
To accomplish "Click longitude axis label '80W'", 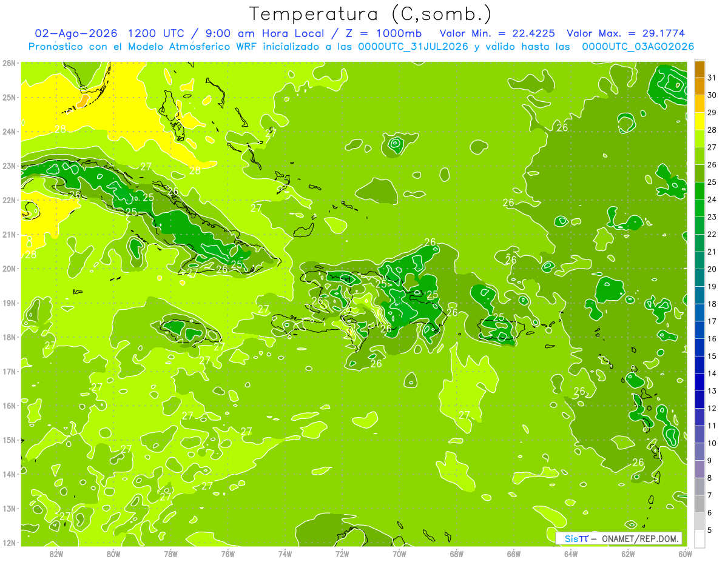I will point(113,554).
